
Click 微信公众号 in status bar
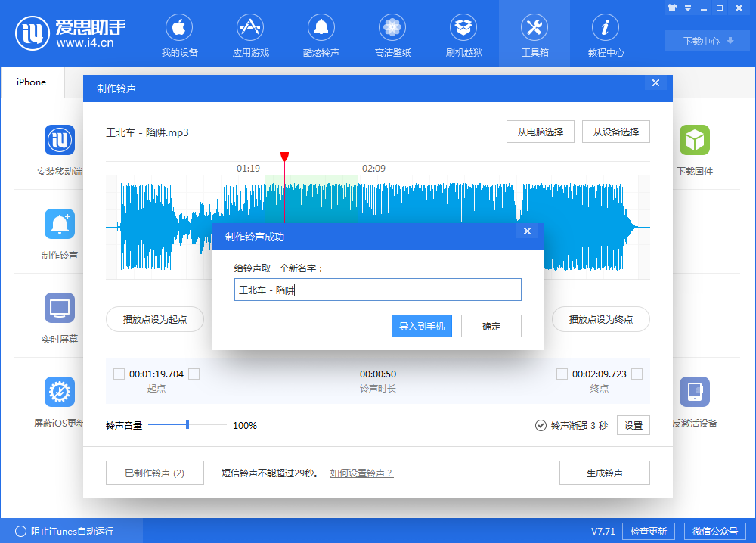715,531
